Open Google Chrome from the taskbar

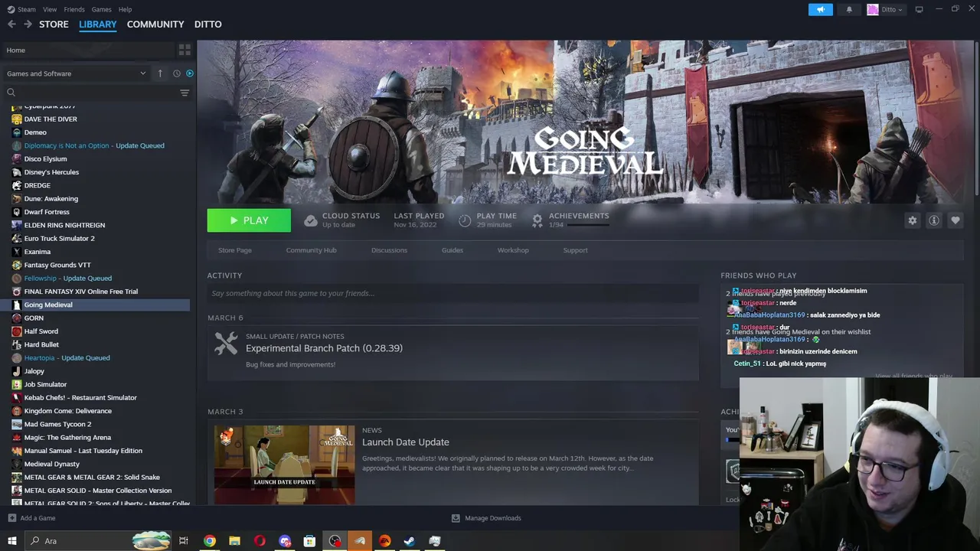[x=209, y=541]
